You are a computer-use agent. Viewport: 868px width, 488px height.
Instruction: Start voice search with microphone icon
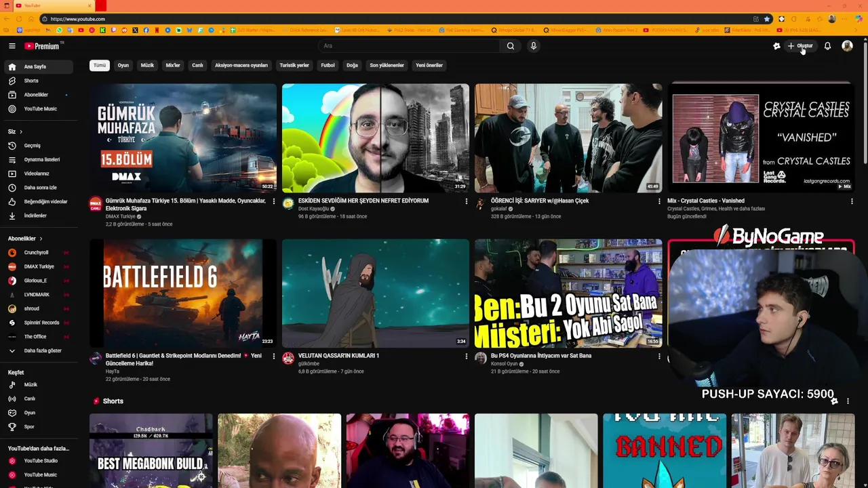click(x=533, y=46)
